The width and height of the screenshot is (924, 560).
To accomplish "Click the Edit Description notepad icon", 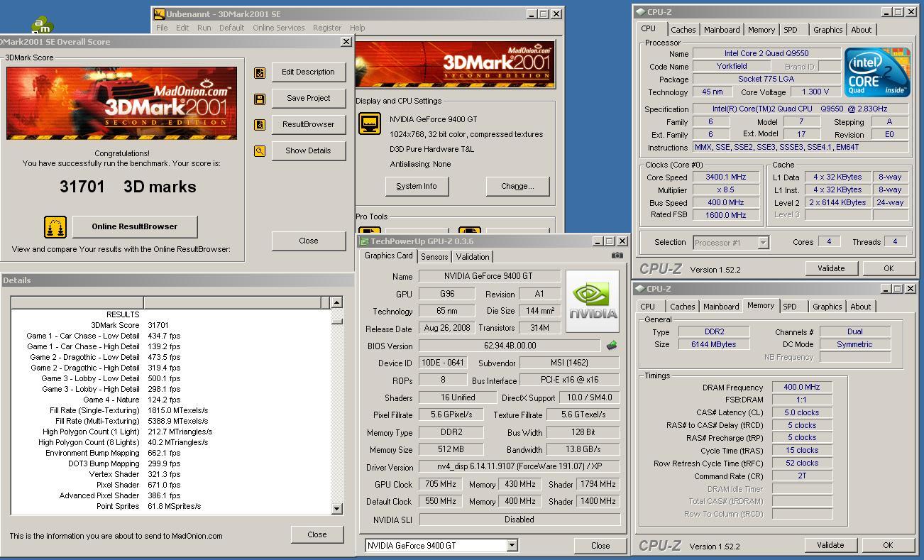I will pyautogui.click(x=260, y=72).
